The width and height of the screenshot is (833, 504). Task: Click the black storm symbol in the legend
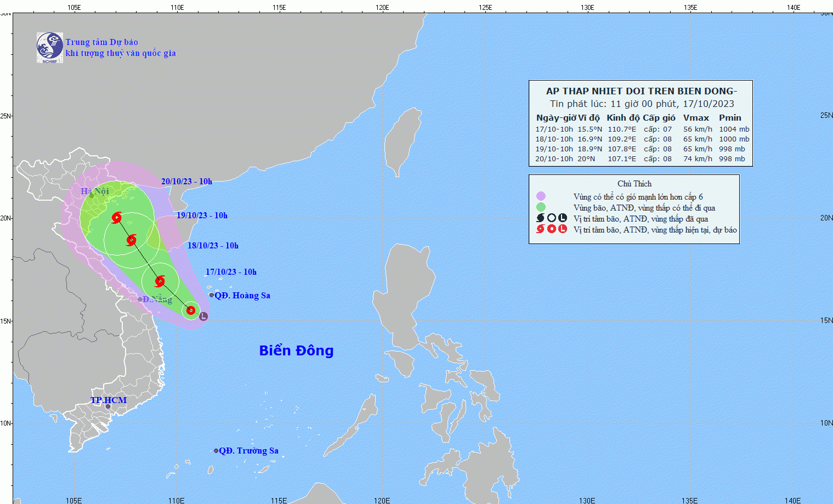click(x=541, y=218)
